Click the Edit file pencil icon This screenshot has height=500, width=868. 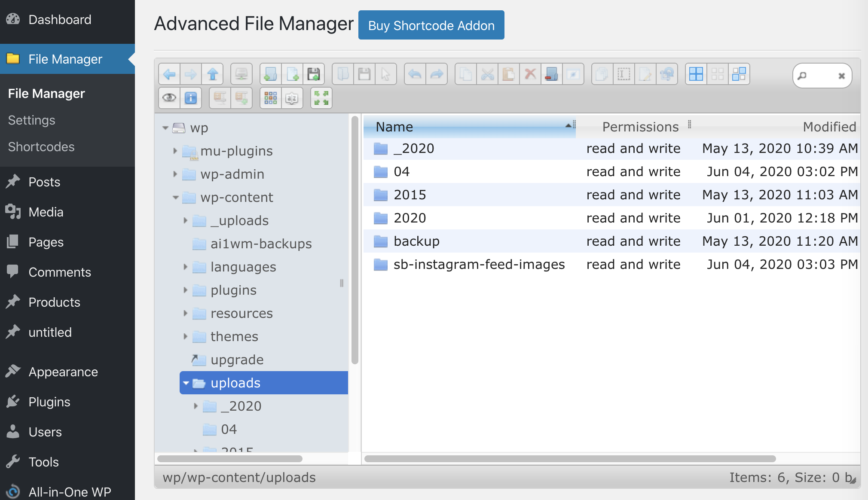point(645,74)
